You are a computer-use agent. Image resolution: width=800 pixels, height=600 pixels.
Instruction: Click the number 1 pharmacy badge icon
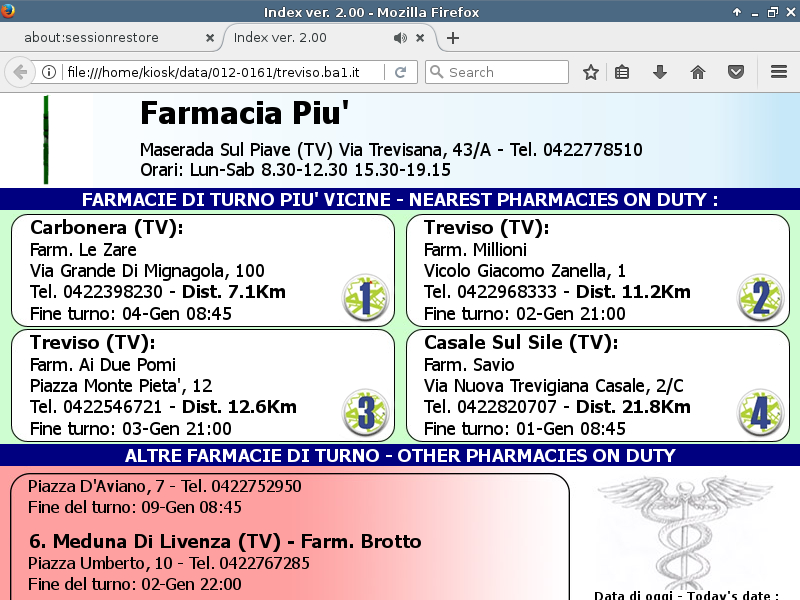point(365,297)
